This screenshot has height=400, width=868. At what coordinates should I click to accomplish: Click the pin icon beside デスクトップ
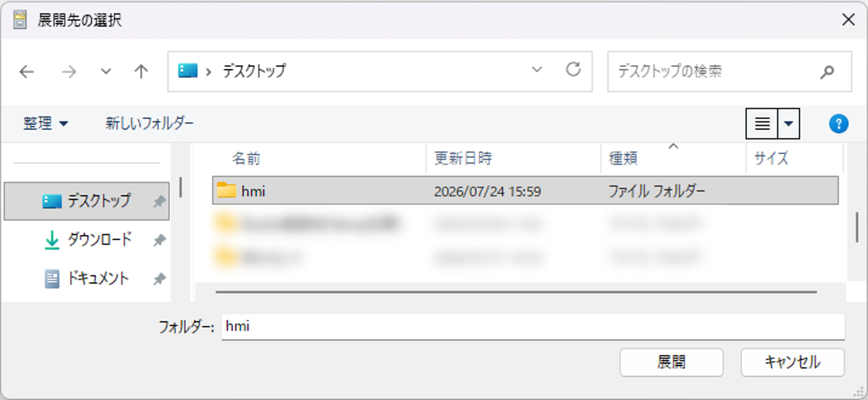[x=159, y=201]
